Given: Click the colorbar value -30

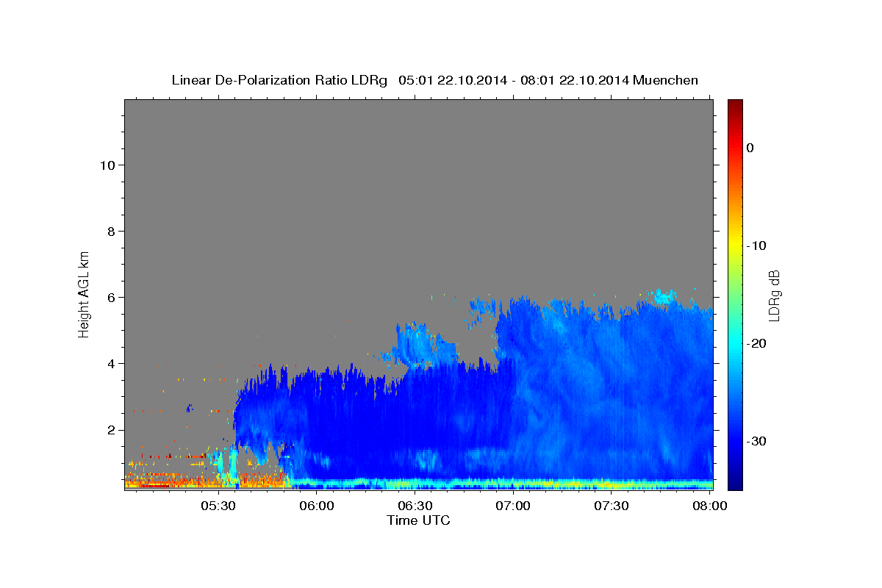Looking at the screenshot, I should 757,441.
